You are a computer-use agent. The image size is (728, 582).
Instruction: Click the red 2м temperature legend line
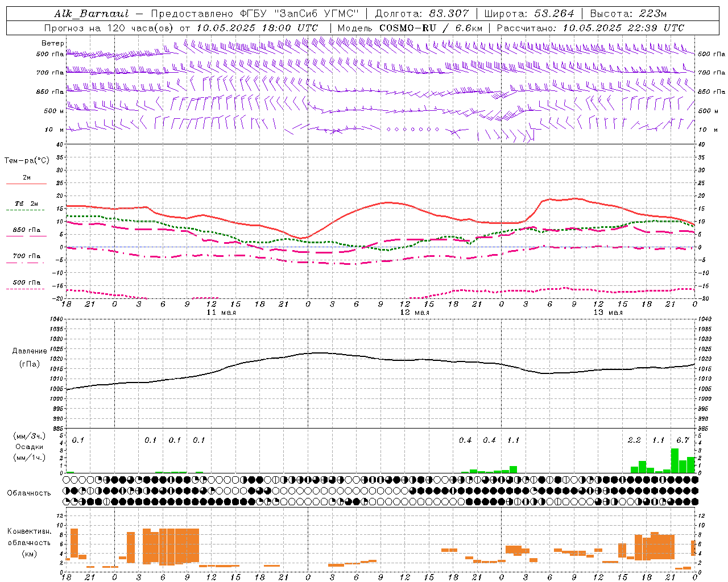26,184
